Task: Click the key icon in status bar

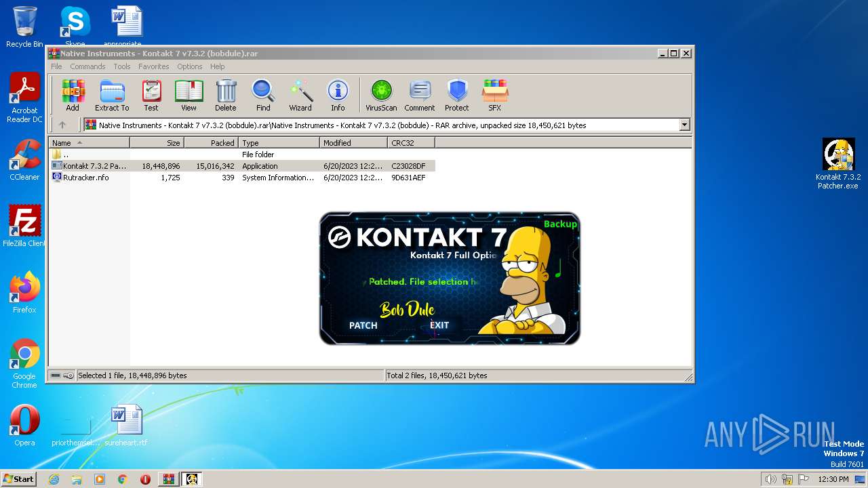Action: tap(68, 375)
